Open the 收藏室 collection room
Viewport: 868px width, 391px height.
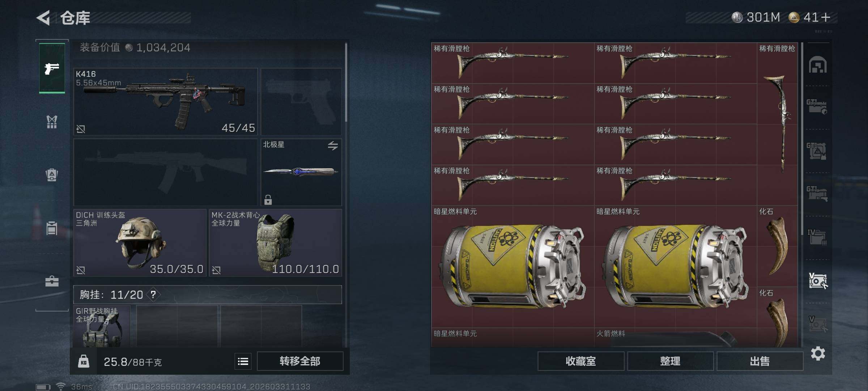(581, 361)
